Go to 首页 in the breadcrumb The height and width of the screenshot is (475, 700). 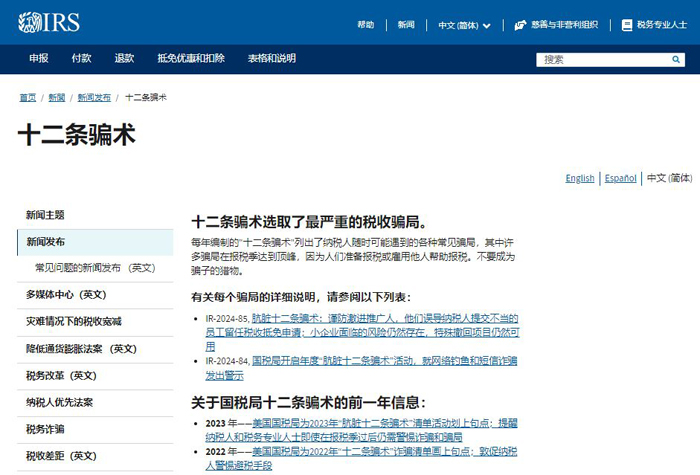pos(28,97)
